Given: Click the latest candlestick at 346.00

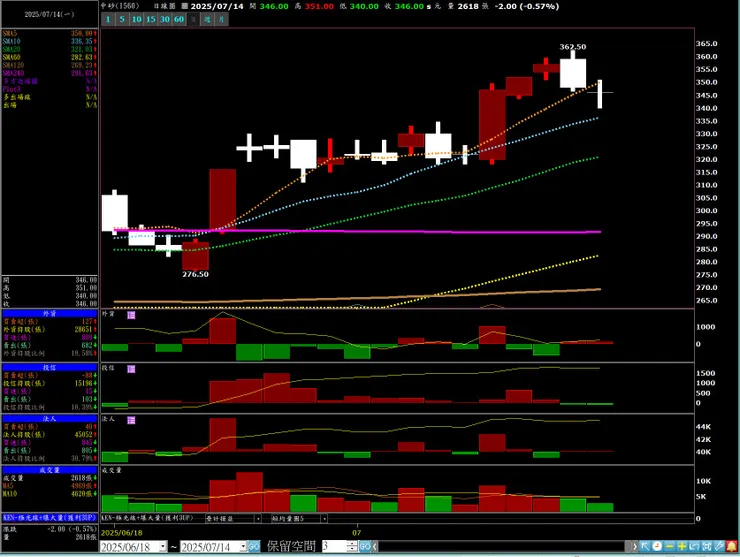Looking at the screenshot, I should pyautogui.click(x=600, y=94).
